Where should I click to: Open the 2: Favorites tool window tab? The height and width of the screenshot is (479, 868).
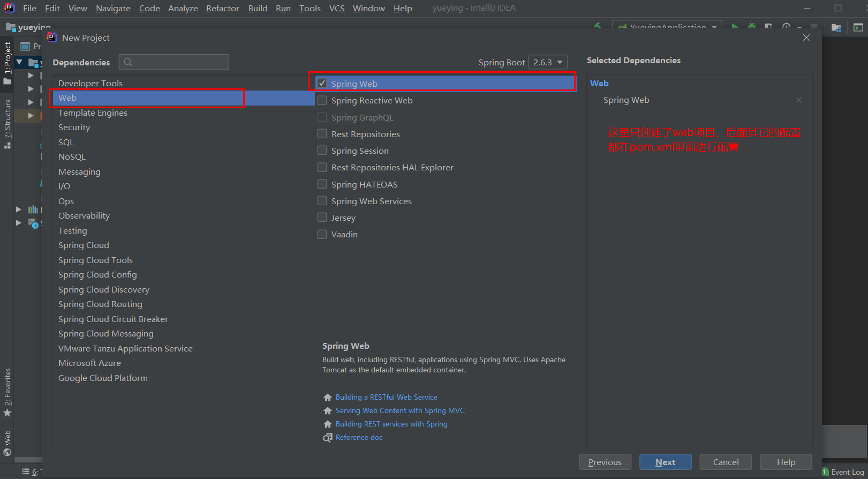[x=7, y=392]
